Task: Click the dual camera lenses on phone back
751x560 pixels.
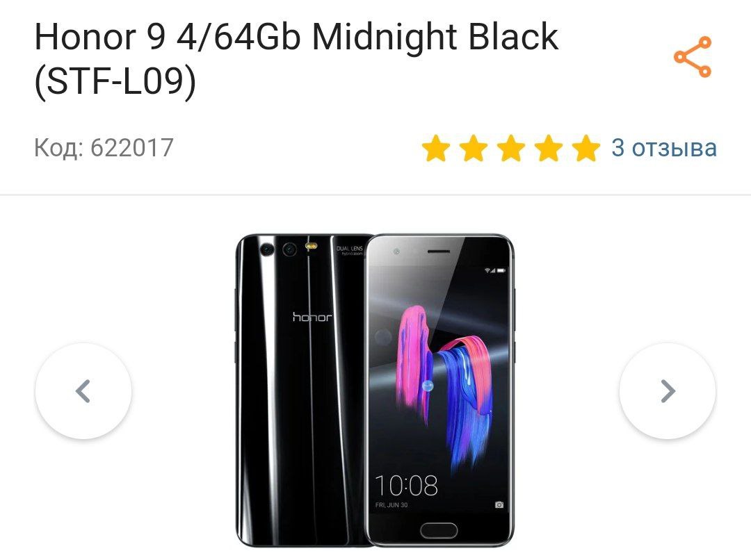Action: (x=279, y=249)
